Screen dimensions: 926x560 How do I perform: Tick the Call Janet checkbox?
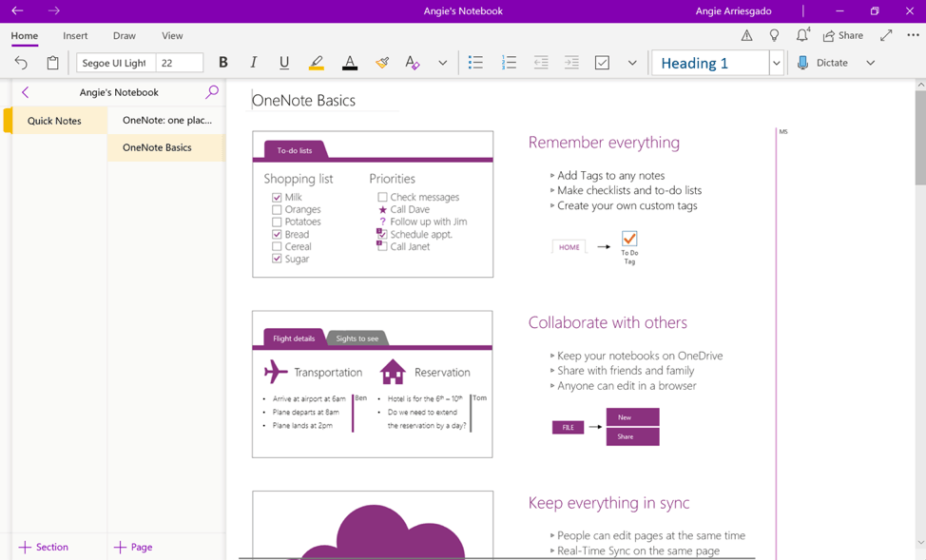(x=382, y=246)
